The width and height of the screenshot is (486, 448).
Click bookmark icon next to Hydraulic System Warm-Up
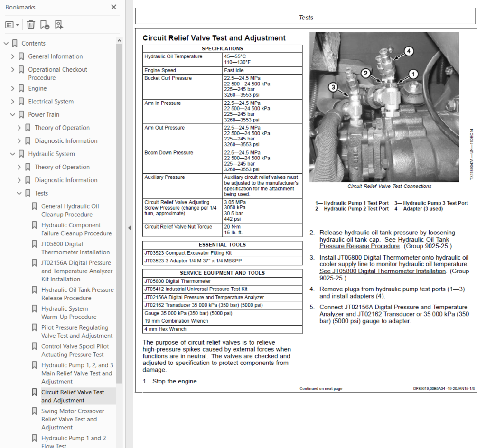click(34, 309)
